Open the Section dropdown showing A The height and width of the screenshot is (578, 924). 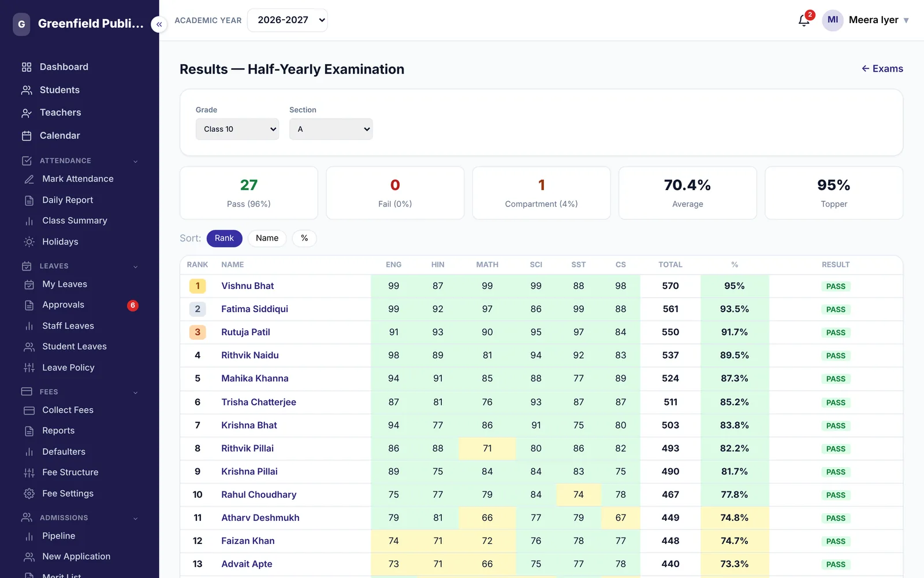tap(331, 129)
